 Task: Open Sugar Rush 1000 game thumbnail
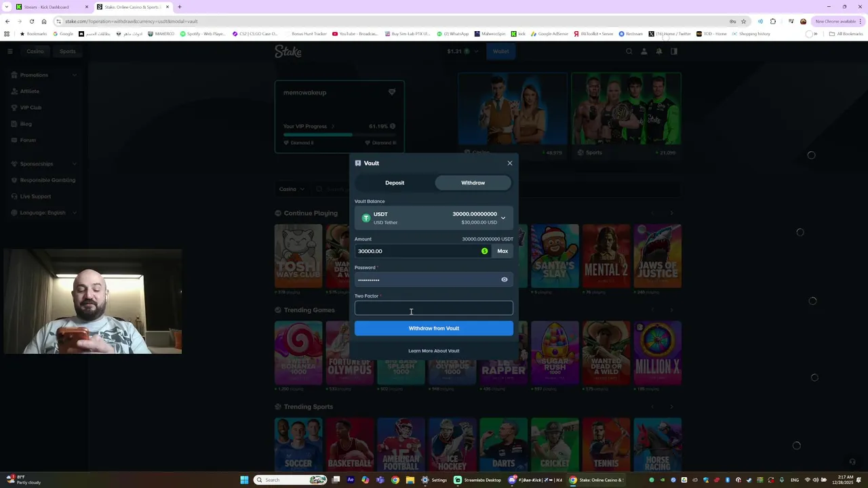555,353
